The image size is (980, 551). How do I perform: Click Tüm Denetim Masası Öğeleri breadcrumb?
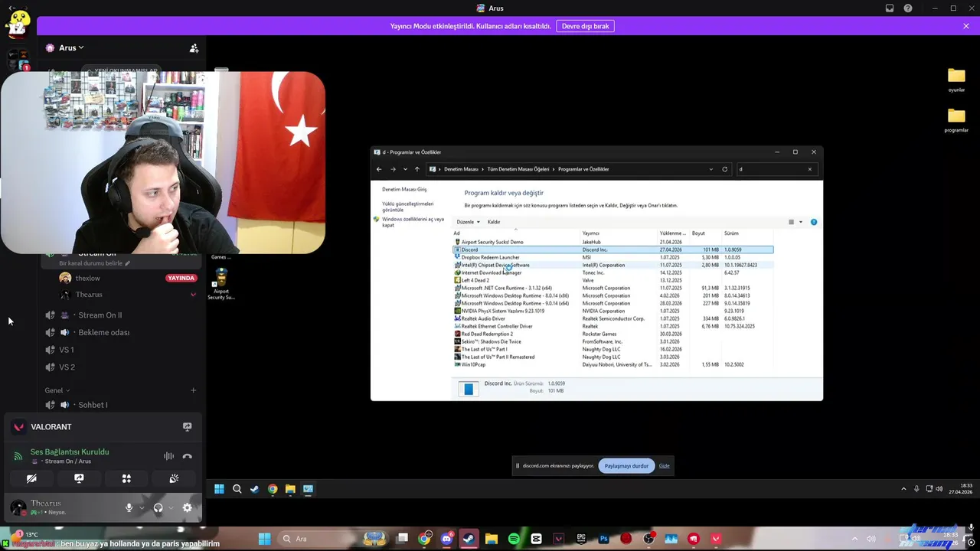click(518, 169)
